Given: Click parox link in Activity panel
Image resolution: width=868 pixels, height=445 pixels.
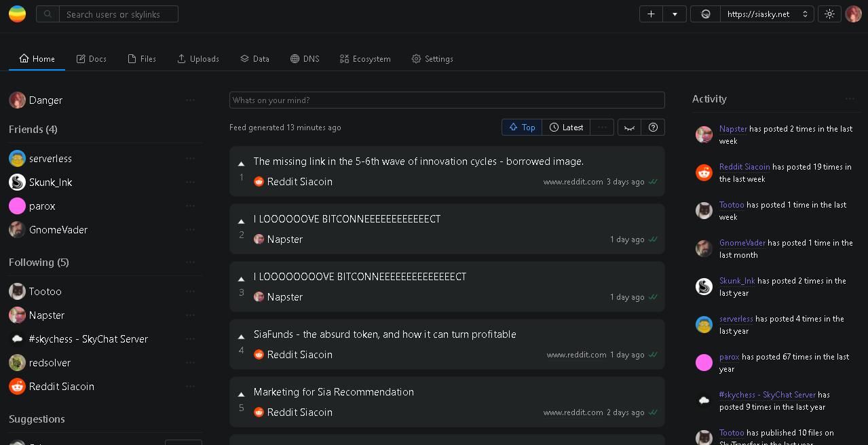Looking at the screenshot, I should click(730, 357).
